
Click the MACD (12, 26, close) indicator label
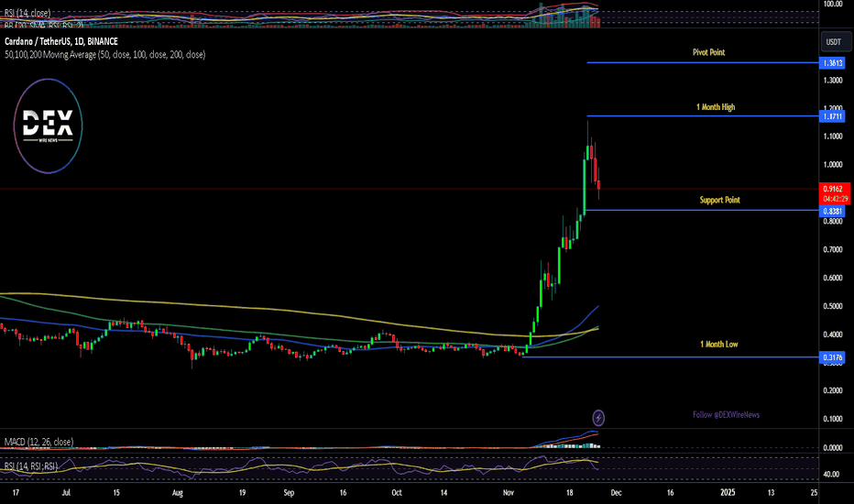(38, 442)
